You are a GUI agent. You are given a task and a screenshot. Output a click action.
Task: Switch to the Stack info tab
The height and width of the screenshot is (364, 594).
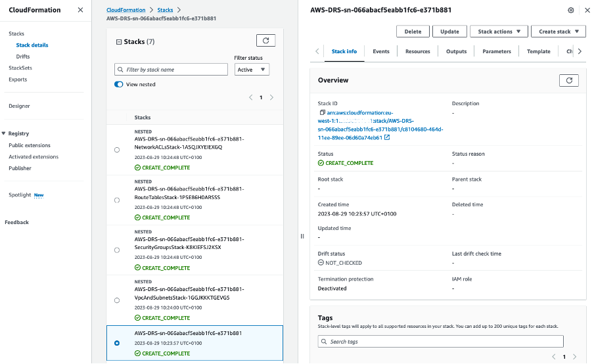pos(344,51)
